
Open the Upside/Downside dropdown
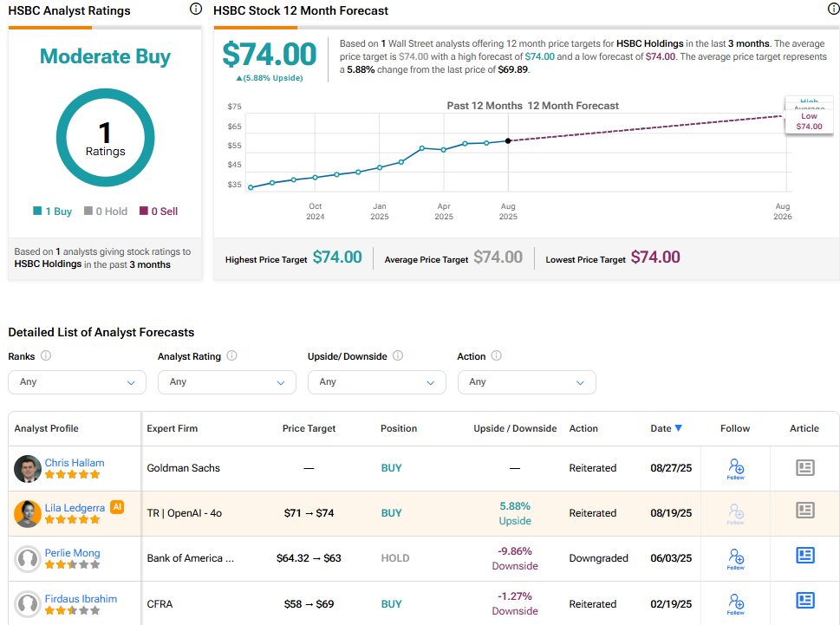[376, 382]
